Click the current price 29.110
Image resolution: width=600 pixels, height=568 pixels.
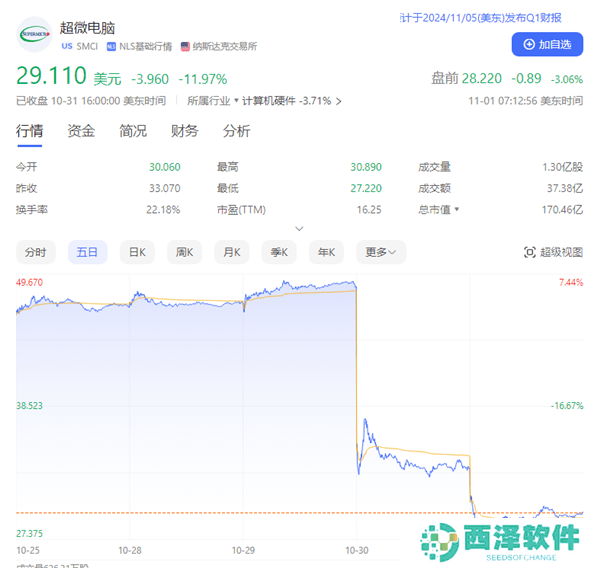[51, 75]
